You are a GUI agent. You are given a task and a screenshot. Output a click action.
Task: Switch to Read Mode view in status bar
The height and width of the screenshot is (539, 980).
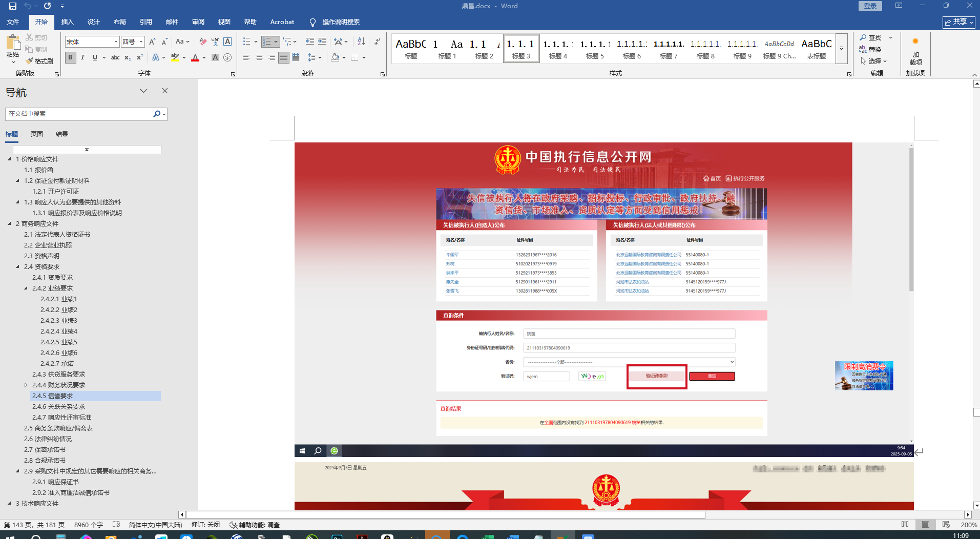pos(905,525)
